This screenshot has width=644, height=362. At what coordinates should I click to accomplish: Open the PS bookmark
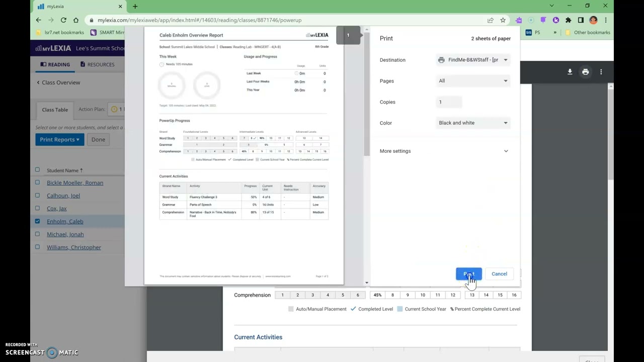(533, 32)
